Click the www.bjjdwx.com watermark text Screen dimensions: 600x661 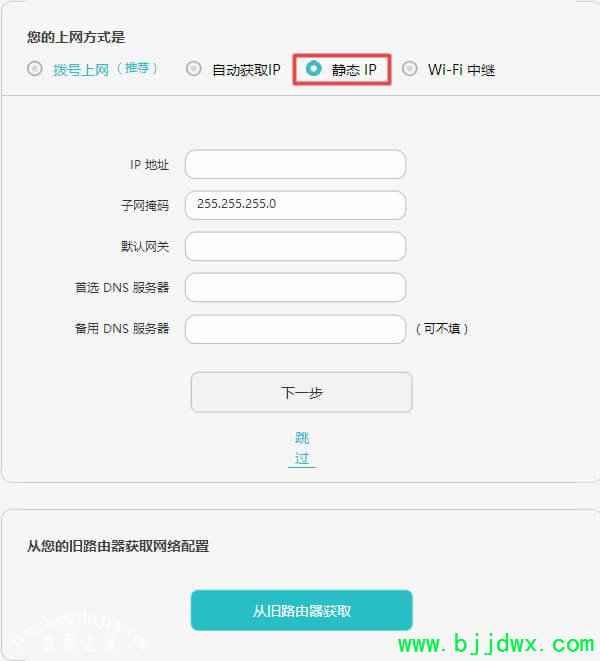(x=496, y=645)
